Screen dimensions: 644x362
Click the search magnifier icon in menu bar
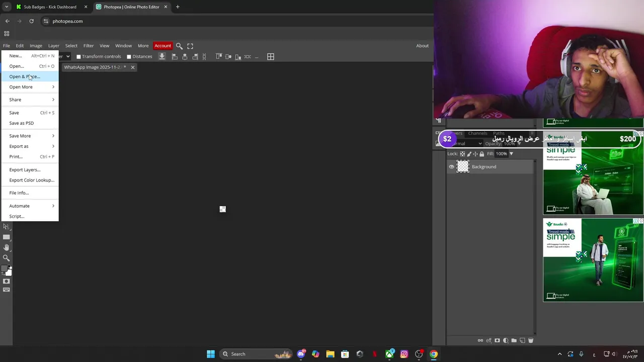[179, 46]
